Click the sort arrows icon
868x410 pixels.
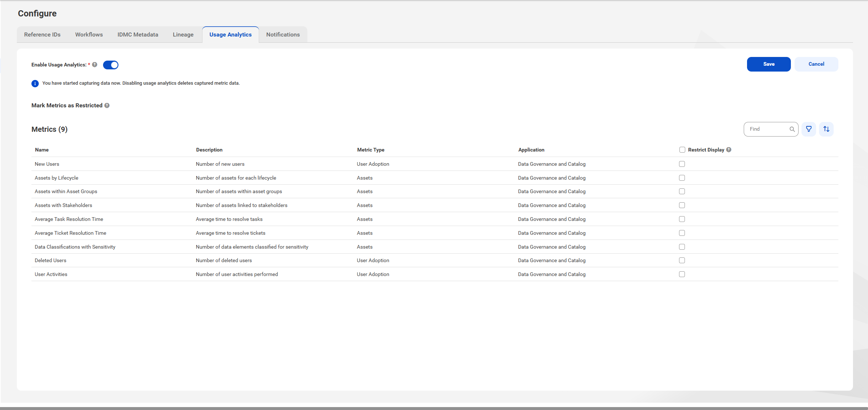coord(826,129)
